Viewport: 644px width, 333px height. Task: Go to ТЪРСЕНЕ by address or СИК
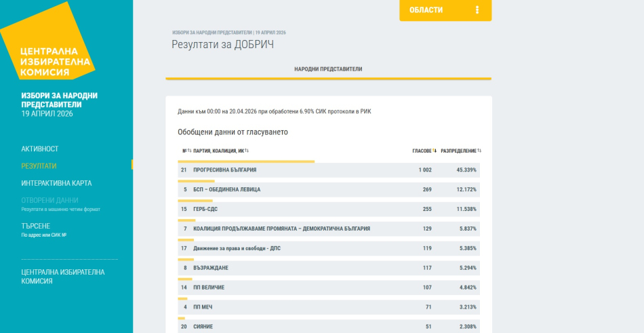tap(35, 226)
